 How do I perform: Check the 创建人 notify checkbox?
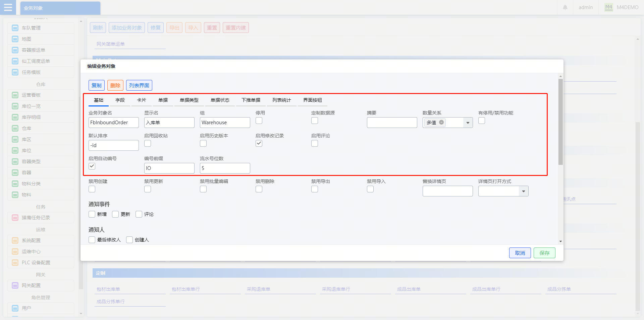click(129, 240)
